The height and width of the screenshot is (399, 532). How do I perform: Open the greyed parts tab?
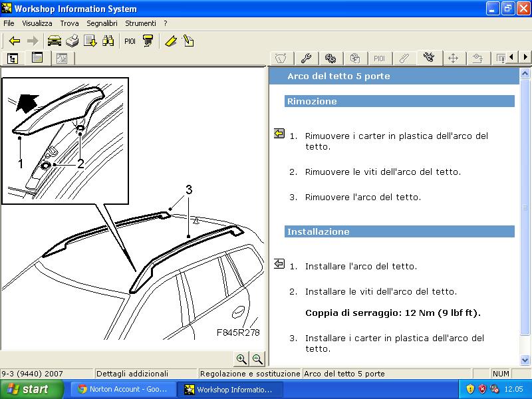[x=355, y=59]
